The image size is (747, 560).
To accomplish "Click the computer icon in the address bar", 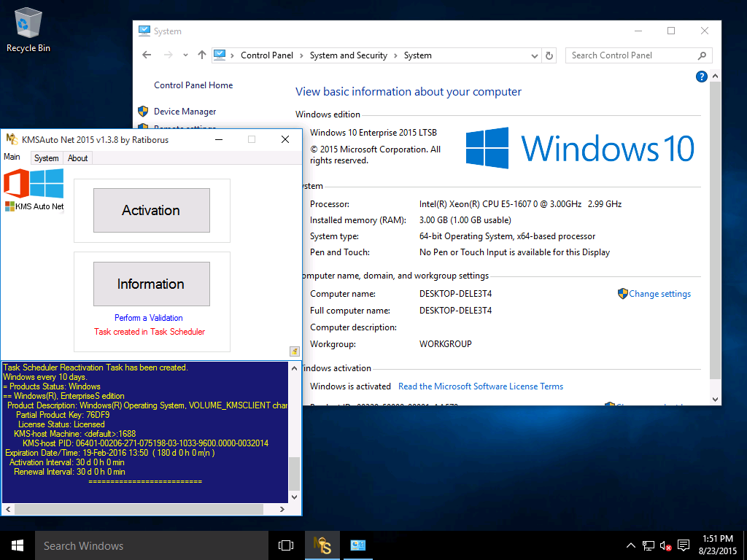I will (220, 55).
